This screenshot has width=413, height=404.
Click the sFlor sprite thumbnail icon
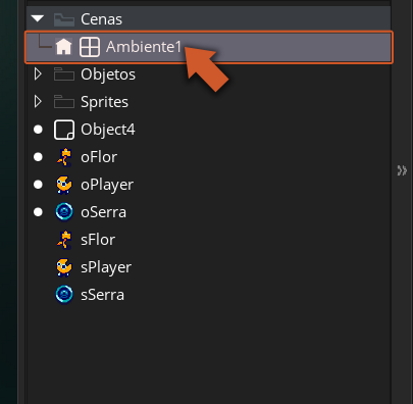pos(64,240)
